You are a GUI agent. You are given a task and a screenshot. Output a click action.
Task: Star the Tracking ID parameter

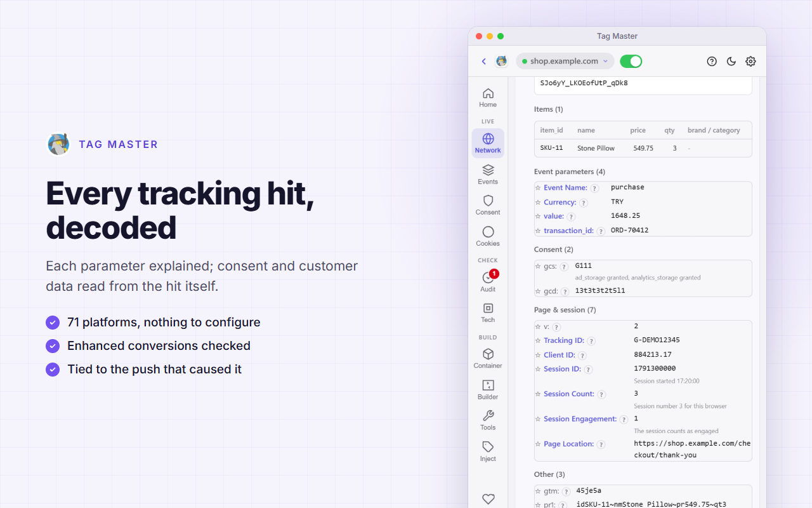point(538,341)
